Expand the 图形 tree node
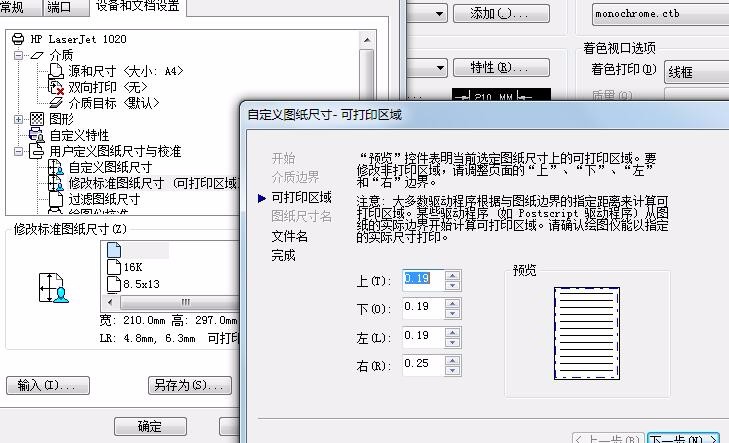The height and width of the screenshot is (443, 729). 18,119
